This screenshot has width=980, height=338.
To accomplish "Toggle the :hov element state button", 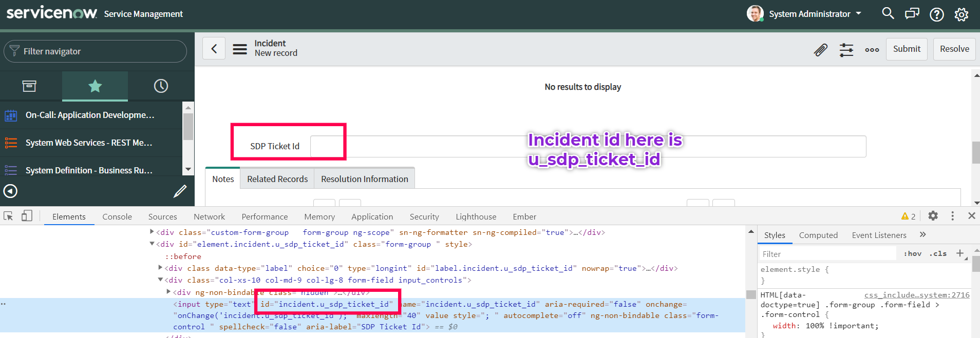I will (912, 253).
